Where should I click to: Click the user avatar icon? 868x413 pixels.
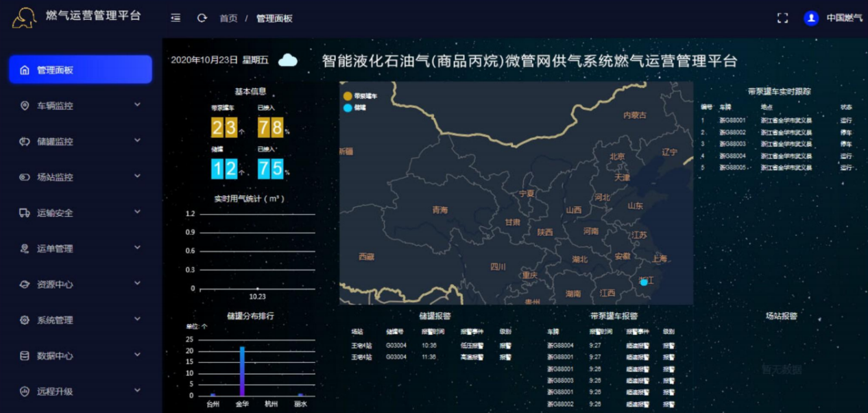(811, 18)
